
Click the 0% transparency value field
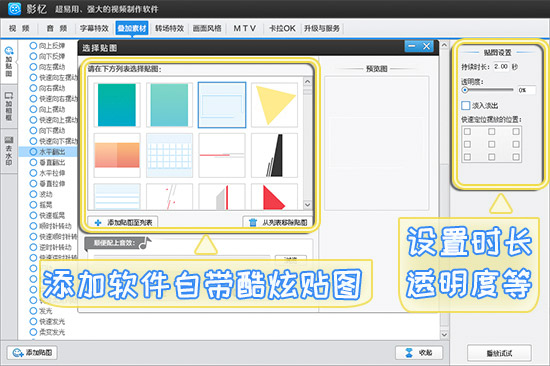(x=526, y=90)
